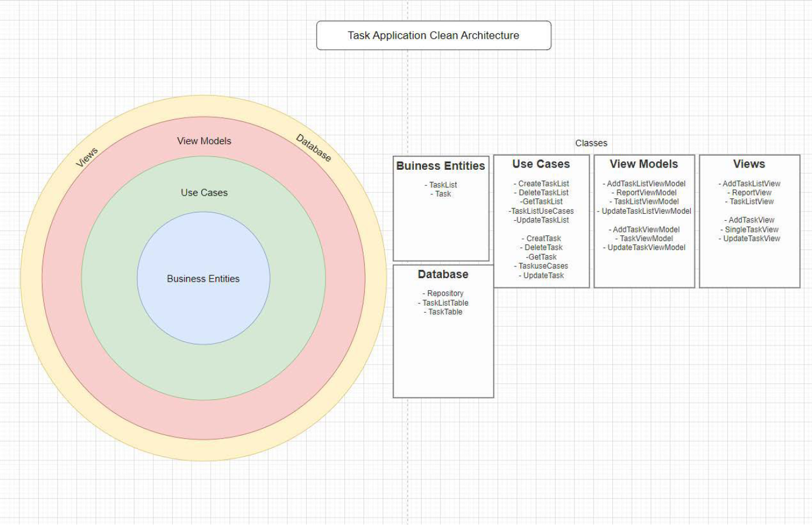Select the Classes caption text
The width and height of the screenshot is (812, 531).
[x=591, y=143]
